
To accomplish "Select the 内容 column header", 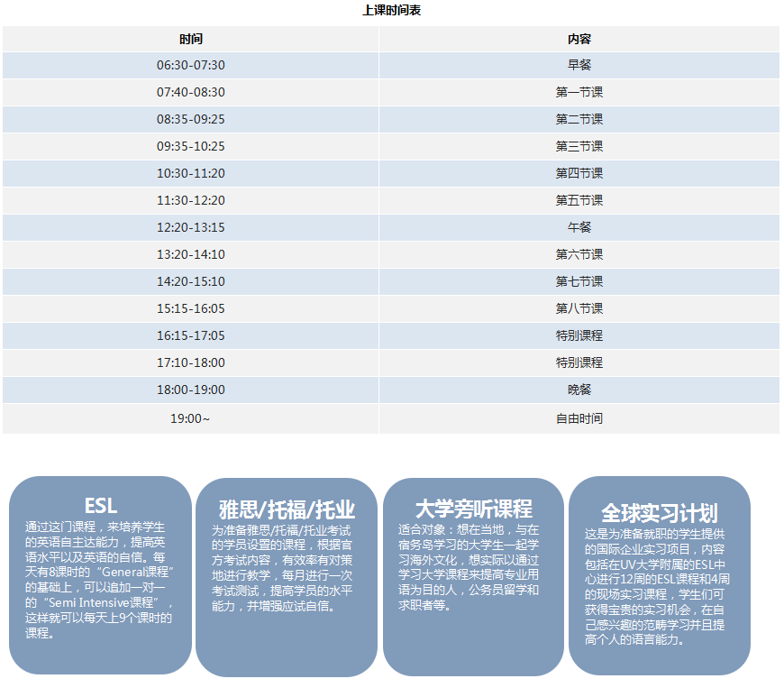I will [x=579, y=39].
